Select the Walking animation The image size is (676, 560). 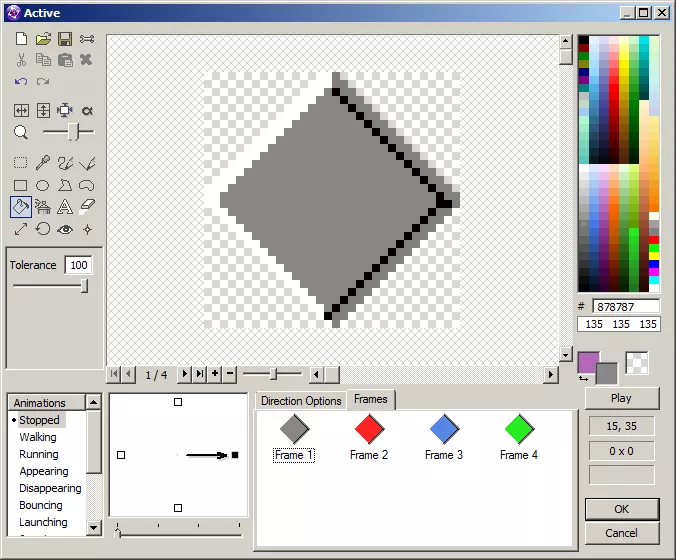click(x=38, y=437)
